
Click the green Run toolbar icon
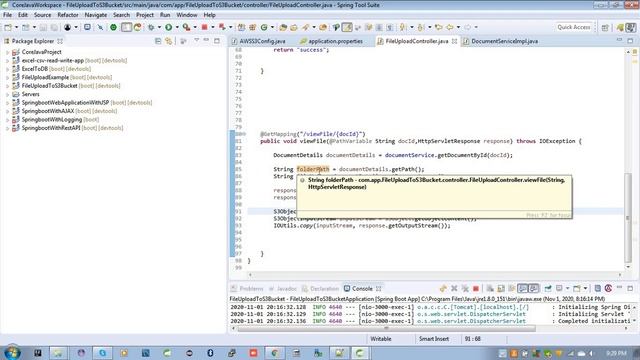[169, 27]
